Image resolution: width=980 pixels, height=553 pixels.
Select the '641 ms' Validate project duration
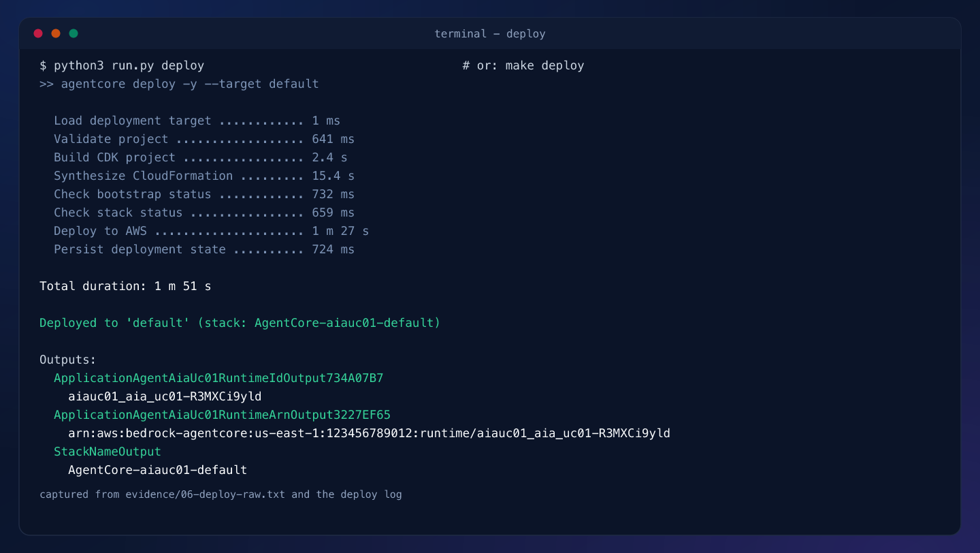[x=333, y=139]
